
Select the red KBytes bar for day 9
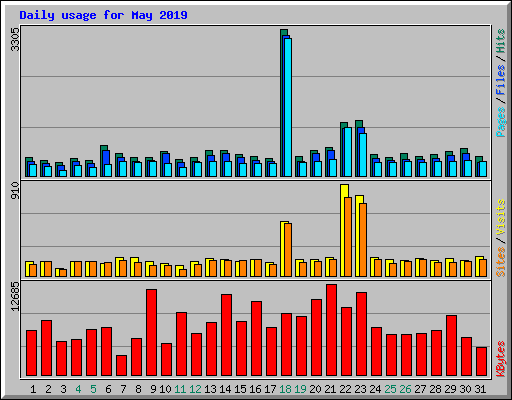pos(151,333)
